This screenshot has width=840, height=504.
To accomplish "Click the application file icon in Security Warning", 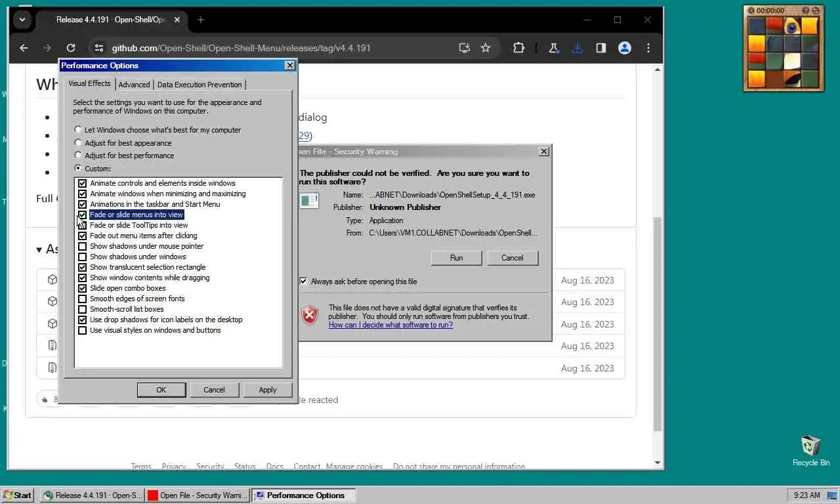I will [309, 200].
